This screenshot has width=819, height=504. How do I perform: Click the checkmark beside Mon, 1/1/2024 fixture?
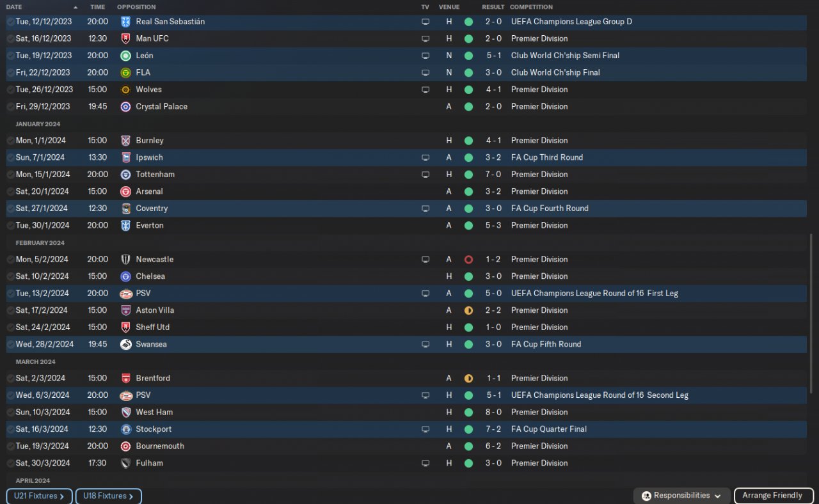pyautogui.click(x=10, y=141)
